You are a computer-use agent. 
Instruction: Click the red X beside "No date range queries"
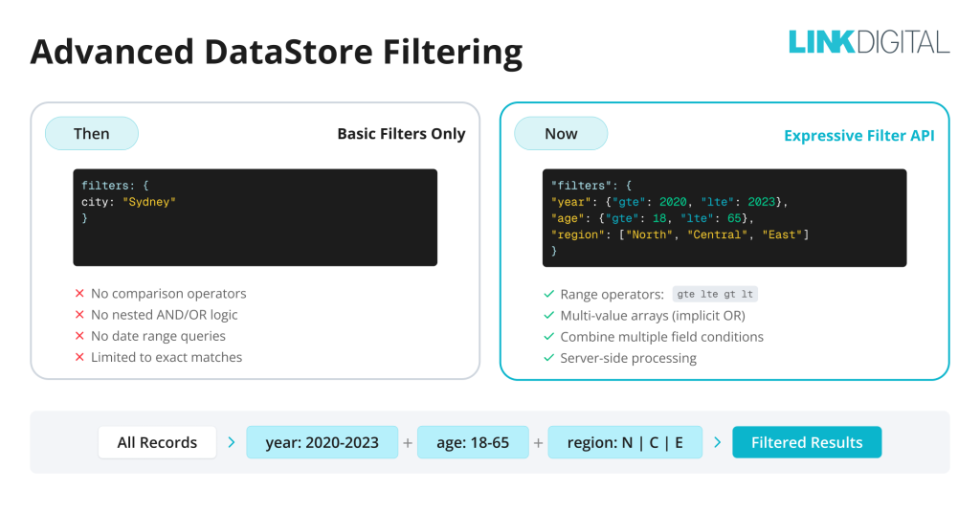point(79,336)
